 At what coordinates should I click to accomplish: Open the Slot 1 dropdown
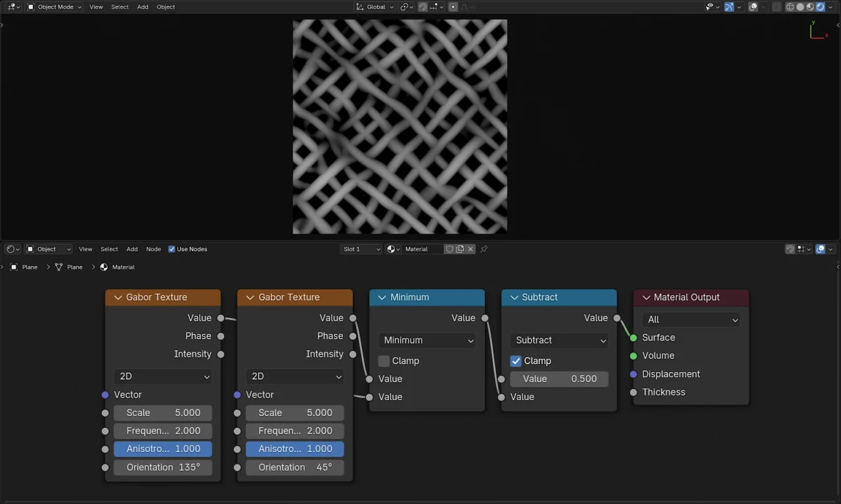click(x=361, y=249)
